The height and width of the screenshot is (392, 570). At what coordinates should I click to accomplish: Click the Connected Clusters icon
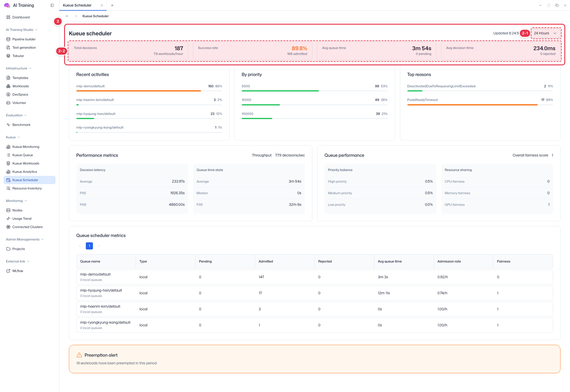[x=8, y=227]
